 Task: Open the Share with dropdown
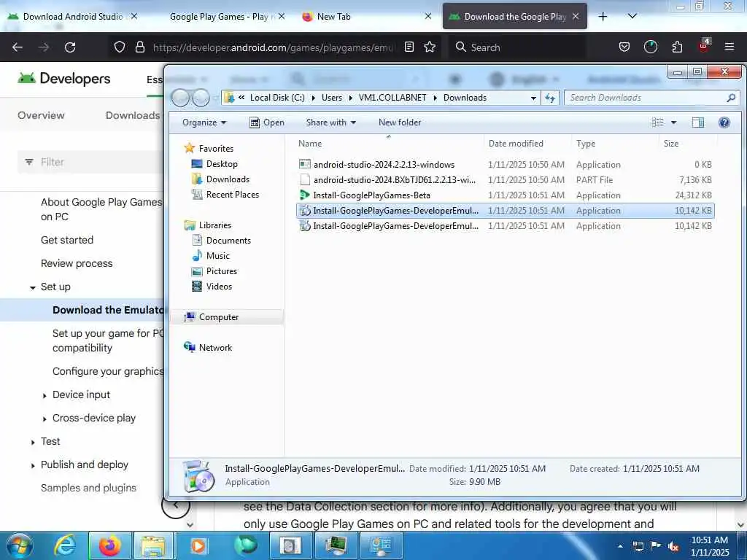click(x=331, y=122)
